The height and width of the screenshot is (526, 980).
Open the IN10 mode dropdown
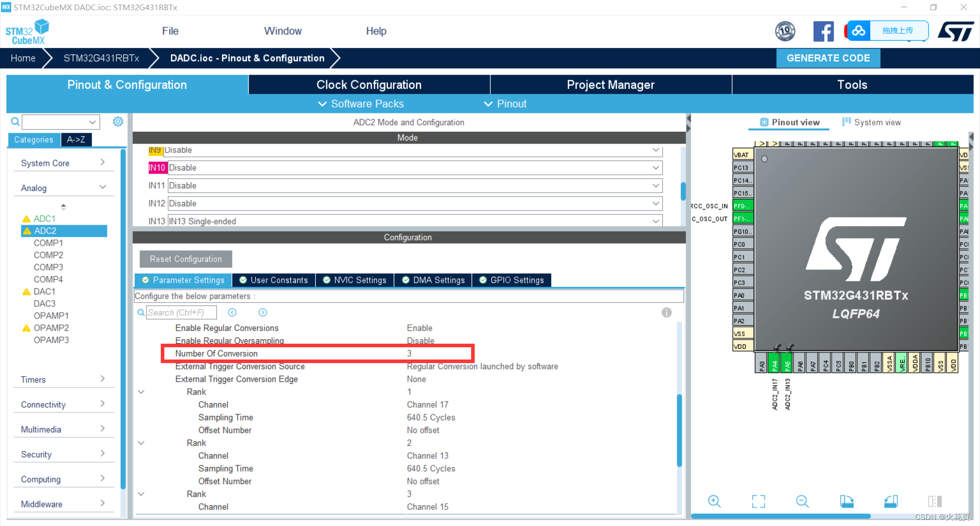[656, 168]
